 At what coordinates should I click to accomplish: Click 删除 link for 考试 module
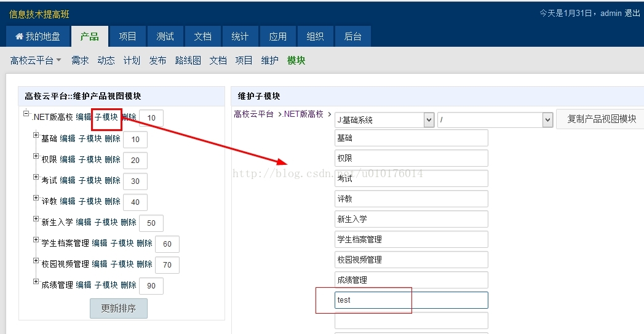pyautogui.click(x=113, y=181)
